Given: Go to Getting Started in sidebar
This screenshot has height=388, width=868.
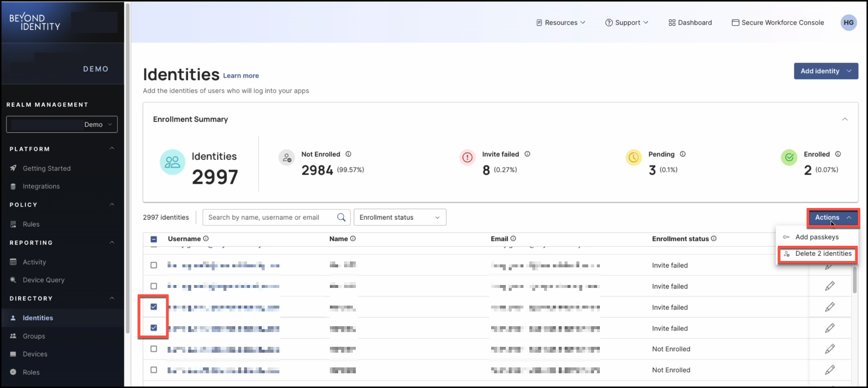Looking at the screenshot, I should [47, 168].
